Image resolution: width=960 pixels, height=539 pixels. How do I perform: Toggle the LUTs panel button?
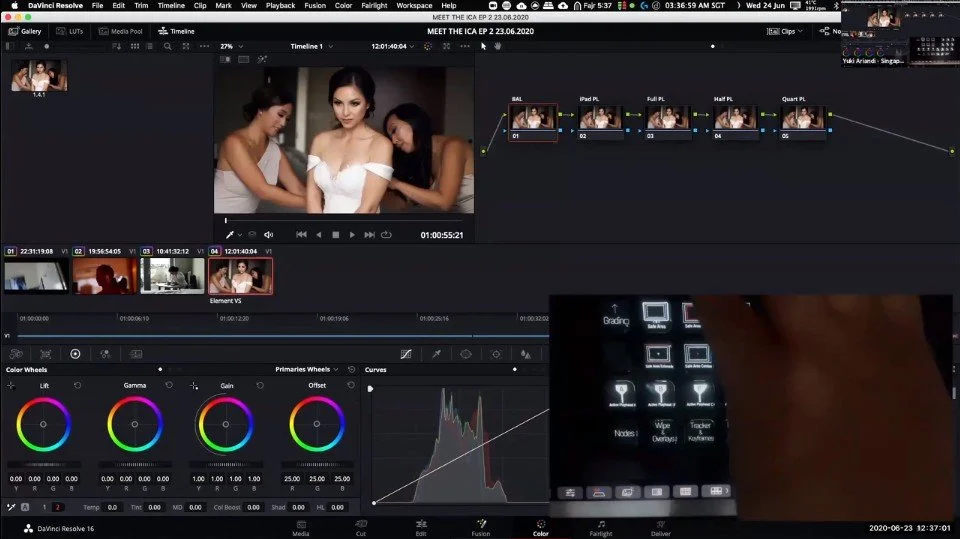pyautogui.click(x=70, y=31)
